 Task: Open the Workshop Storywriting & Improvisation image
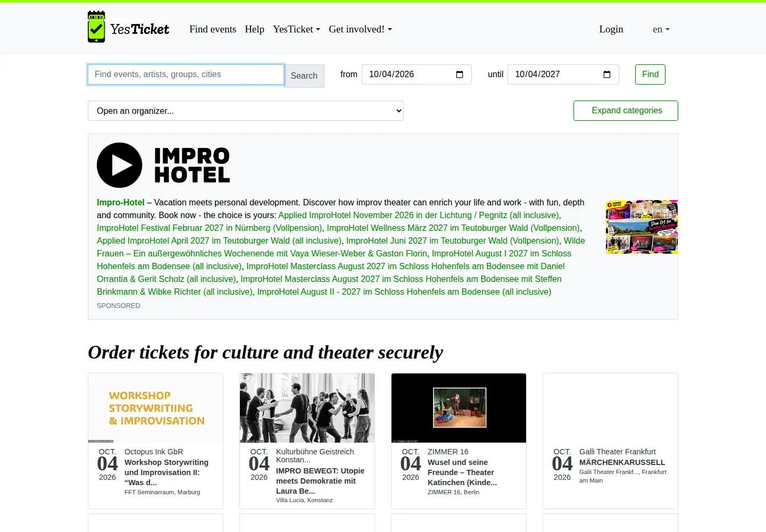point(155,408)
